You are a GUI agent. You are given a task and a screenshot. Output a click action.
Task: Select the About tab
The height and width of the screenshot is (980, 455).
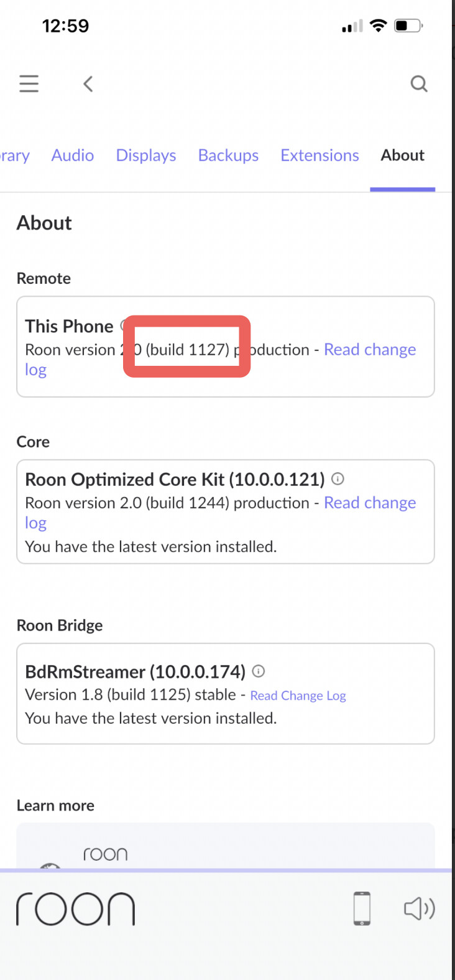click(x=403, y=156)
